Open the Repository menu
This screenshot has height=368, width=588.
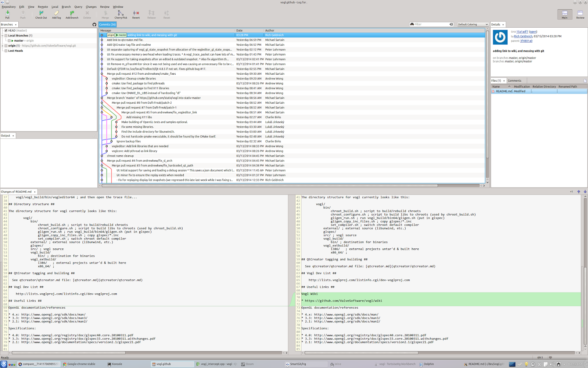[x=8, y=7]
